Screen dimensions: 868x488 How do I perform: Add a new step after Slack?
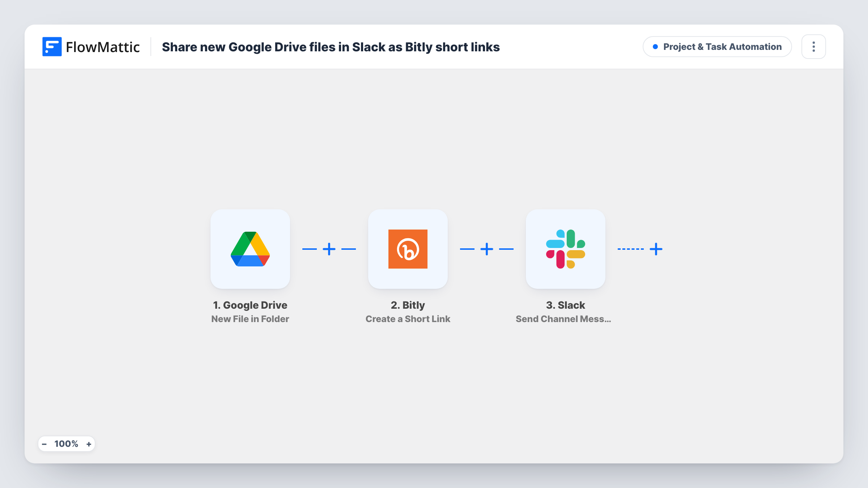(656, 249)
